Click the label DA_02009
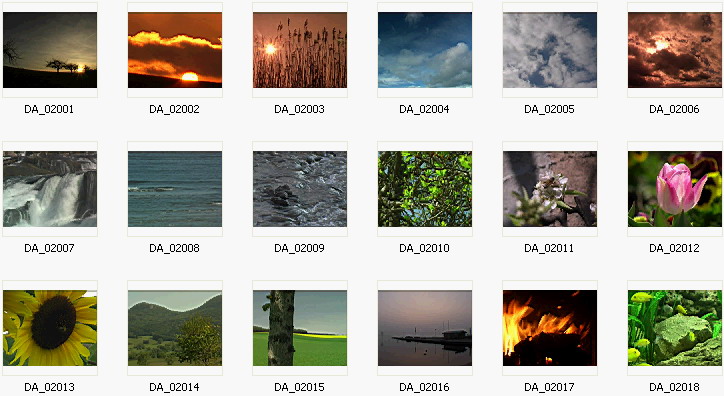 [299, 248]
